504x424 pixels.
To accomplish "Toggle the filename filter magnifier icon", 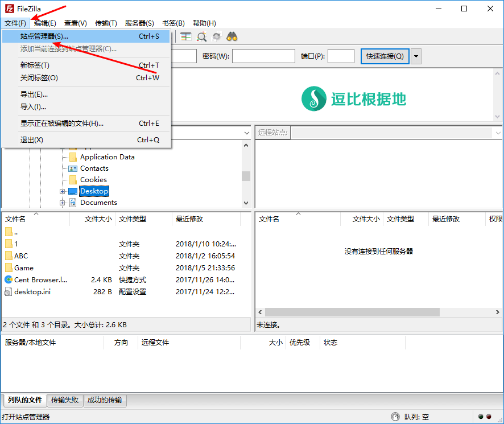I will click(x=201, y=37).
